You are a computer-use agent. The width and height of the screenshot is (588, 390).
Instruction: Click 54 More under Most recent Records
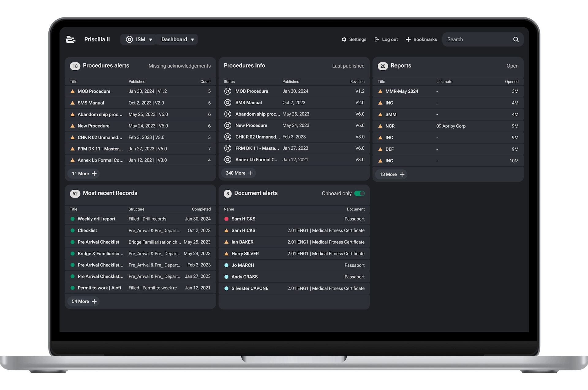point(84,302)
